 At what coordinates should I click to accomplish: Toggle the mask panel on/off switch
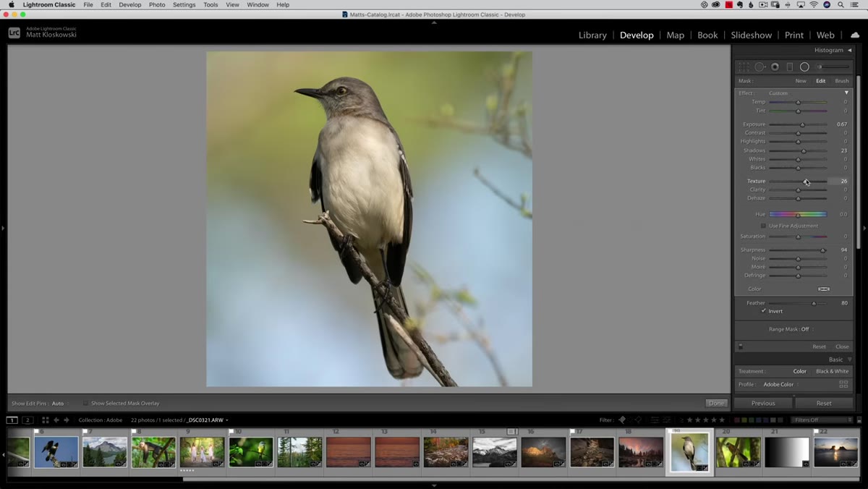click(x=741, y=346)
